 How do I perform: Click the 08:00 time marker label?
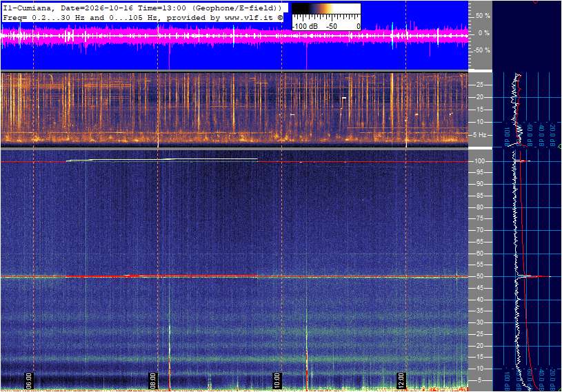point(152,380)
